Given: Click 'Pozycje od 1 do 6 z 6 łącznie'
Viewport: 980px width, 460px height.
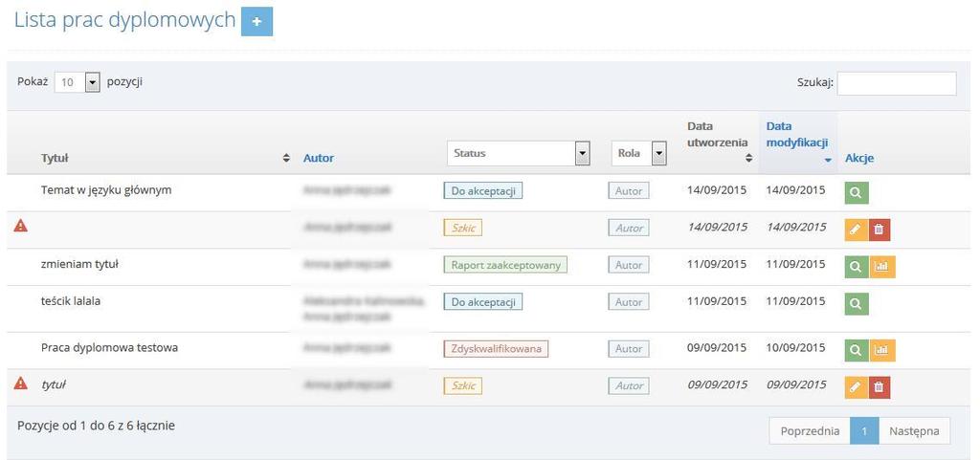Looking at the screenshot, I should (97, 426).
